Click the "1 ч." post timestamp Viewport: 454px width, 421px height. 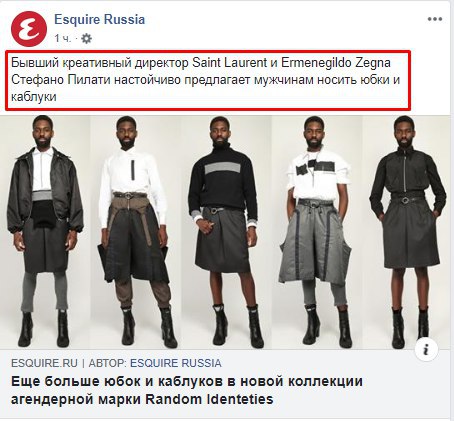click(x=63, y=39)
